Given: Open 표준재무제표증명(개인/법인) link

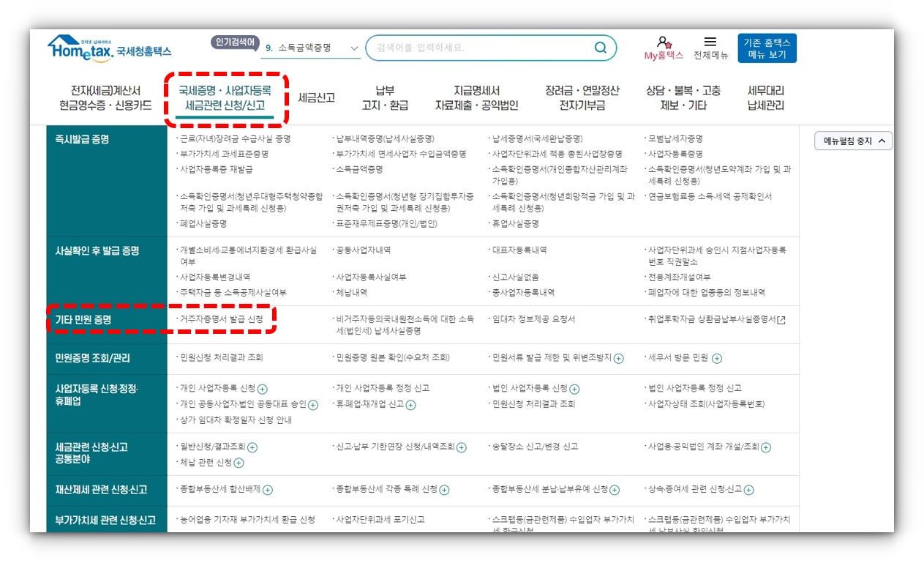Looking at the screenshot, I should [x=386, y=224].
